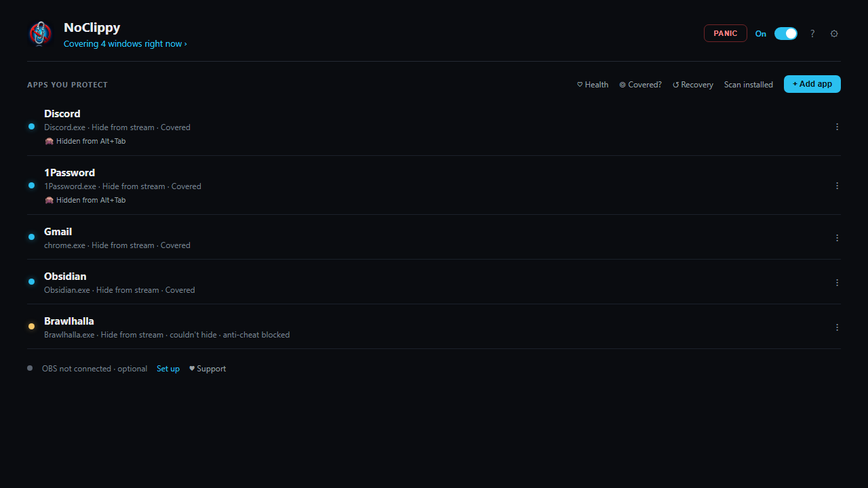Screen dimensions: 868x488
Task: Expand 'Covering 4 windows right now' link
Action: [125, 44]
